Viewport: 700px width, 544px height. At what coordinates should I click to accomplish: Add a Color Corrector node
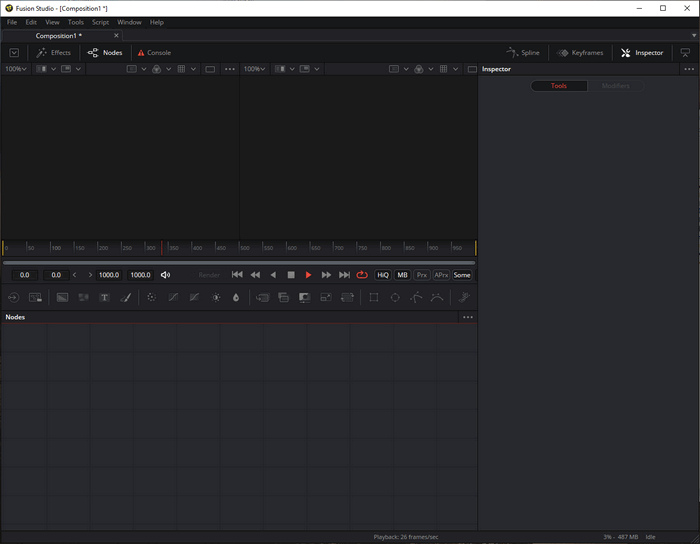152,297
